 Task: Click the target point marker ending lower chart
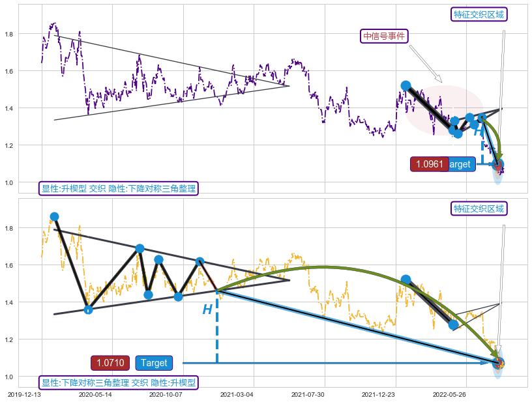499,363
